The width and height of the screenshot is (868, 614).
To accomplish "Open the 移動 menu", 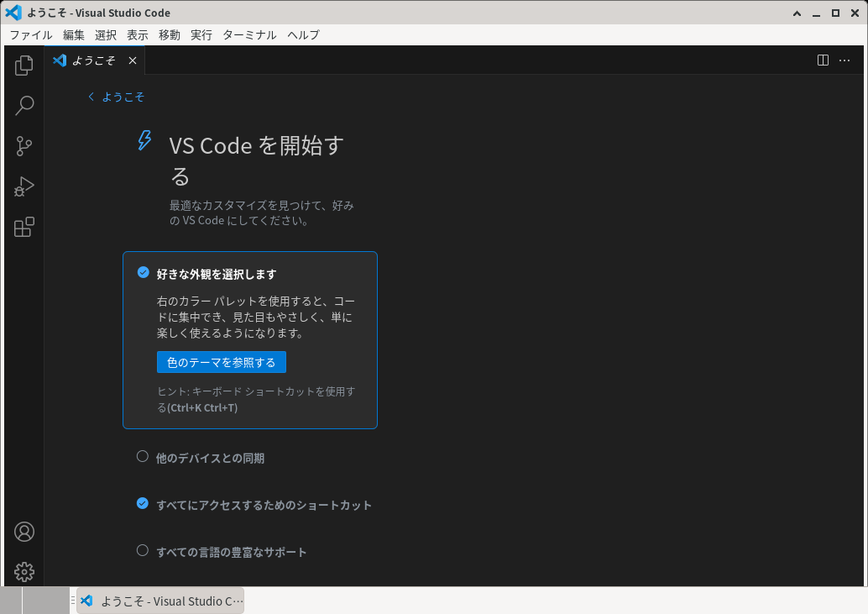I will tap(170, 35).
